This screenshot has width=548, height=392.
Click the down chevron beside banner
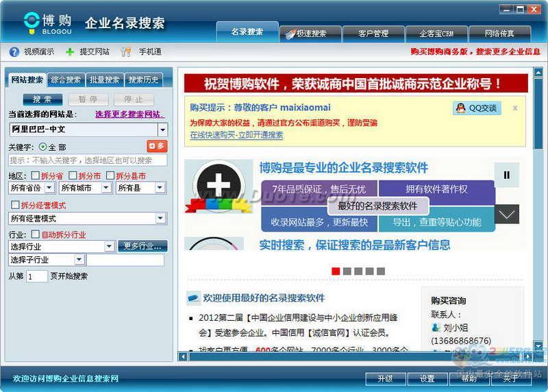[506, 214]
